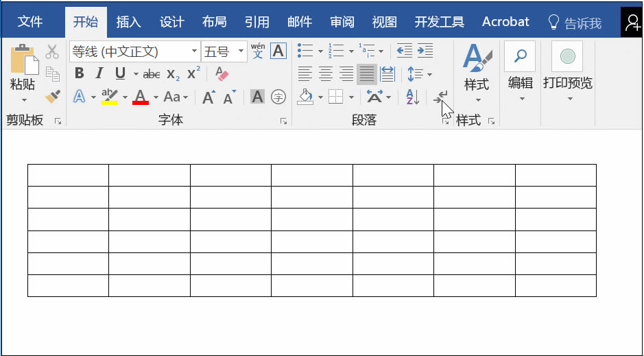The height and width of the screenshot is (356, 644).
Task: Toggle Underline formatting
Action: 120,74
